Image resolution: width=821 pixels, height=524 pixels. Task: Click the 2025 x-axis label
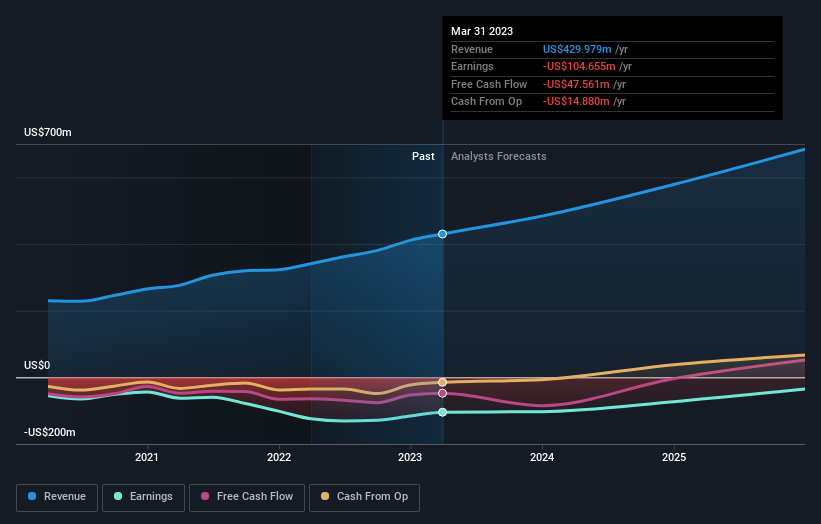674,458
